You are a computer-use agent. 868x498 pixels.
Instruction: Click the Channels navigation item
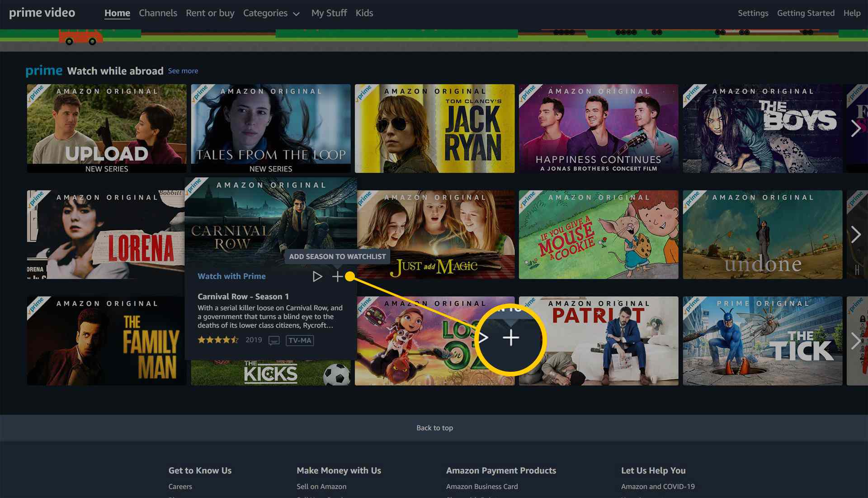[x=157, y=13]
